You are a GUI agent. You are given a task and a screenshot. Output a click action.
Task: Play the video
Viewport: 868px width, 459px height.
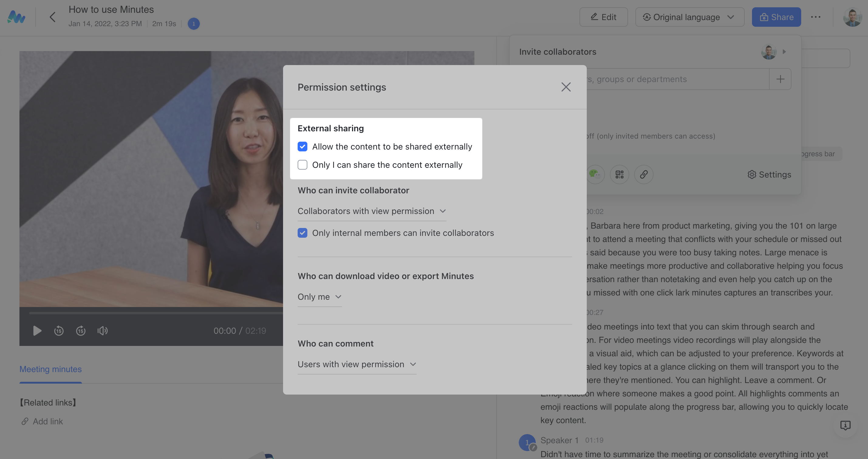coord(37,330)
